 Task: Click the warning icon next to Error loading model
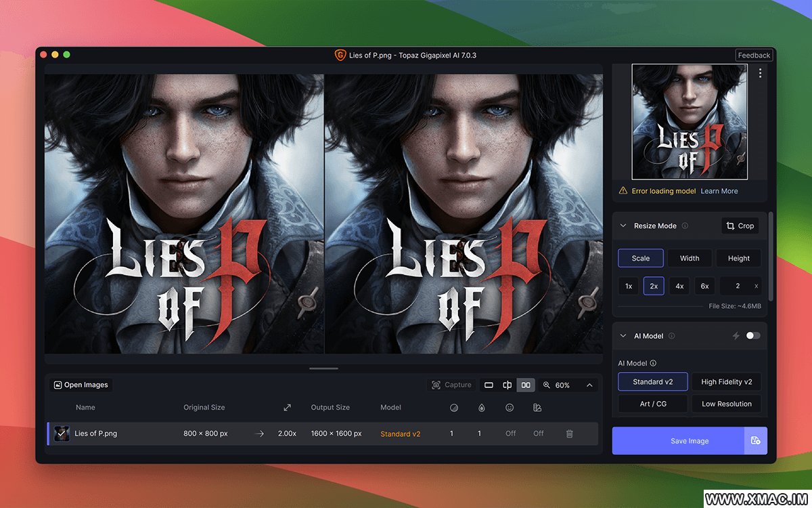point(623,191)
